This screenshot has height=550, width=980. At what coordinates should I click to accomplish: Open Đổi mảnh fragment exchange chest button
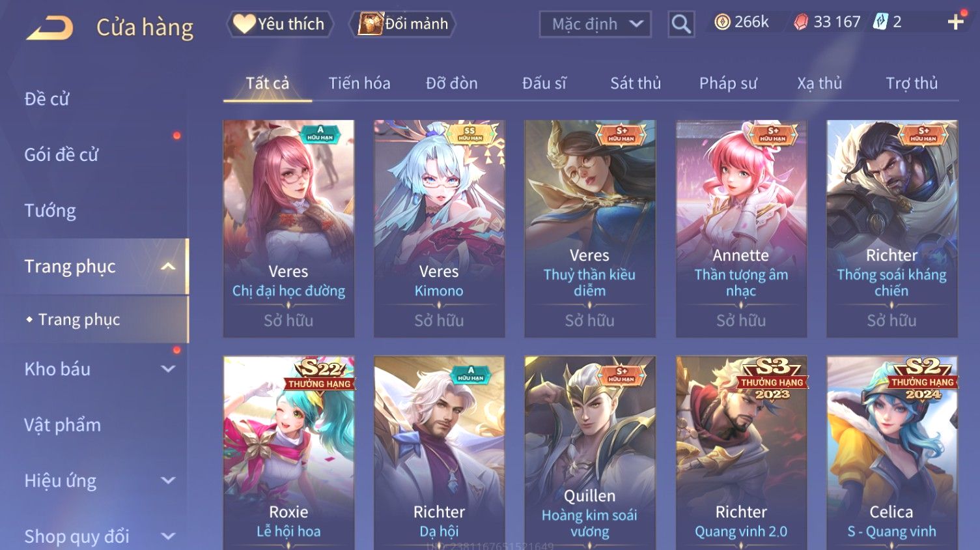403,24
